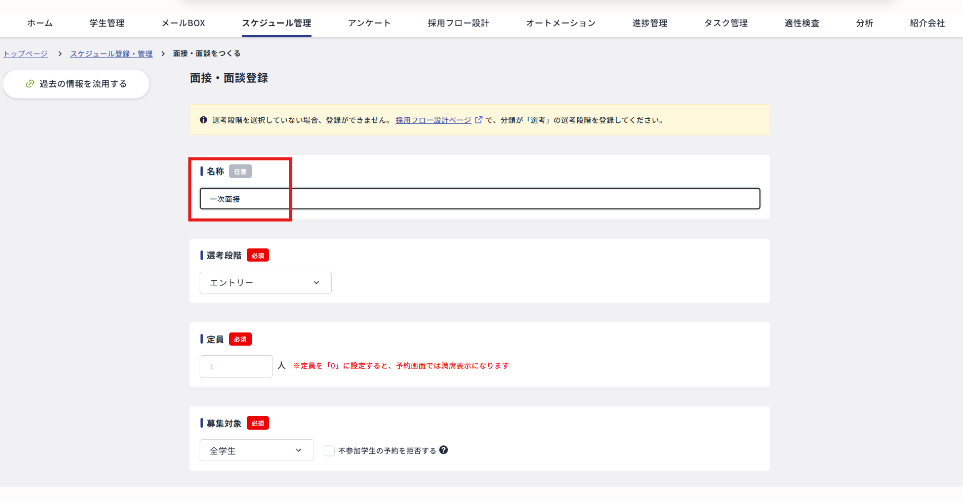Open アンケート tab
The width and height of the screenshot is (963, 501).
tap(369, 23)
